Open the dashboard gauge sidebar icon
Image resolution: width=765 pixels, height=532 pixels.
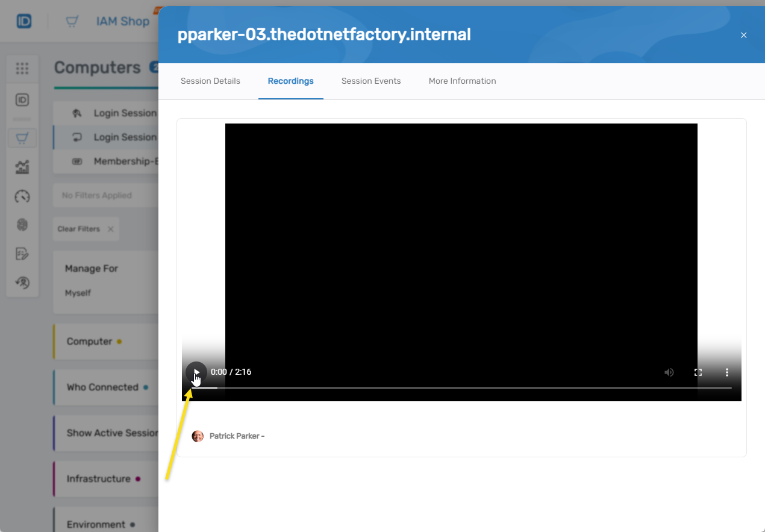pyautogui.click(x=22, y=196)
